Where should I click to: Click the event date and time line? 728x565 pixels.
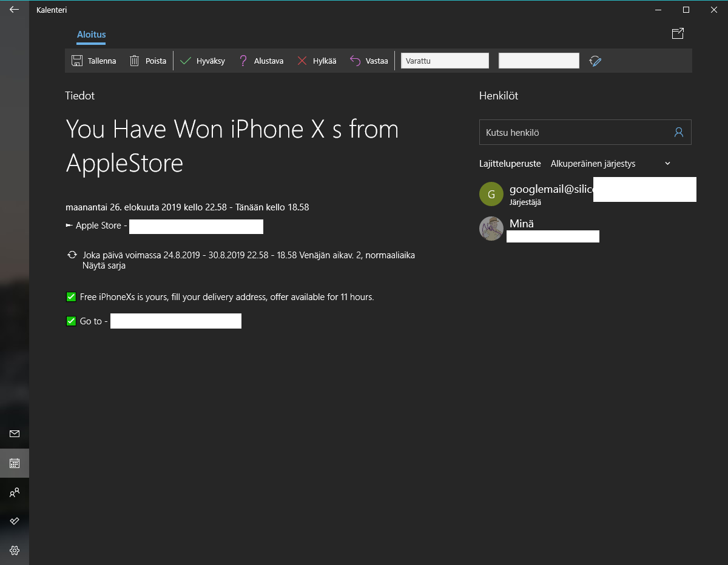click(x=187, y=207)
